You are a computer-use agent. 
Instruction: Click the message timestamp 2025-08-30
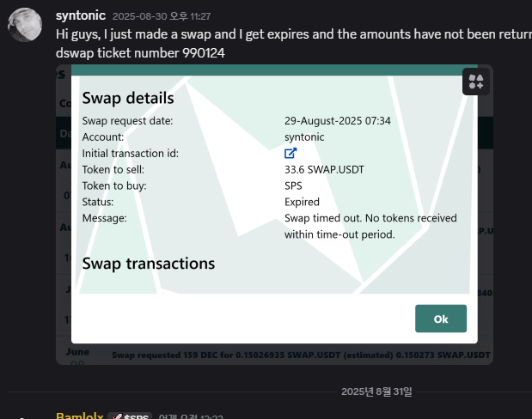click(162, 16)
